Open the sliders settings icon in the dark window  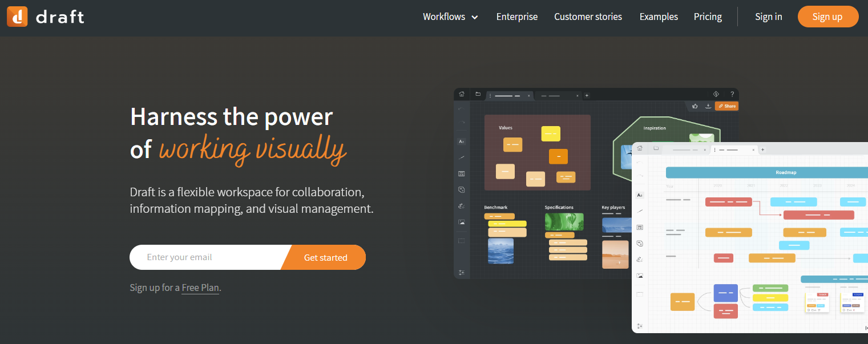point(462,273)
